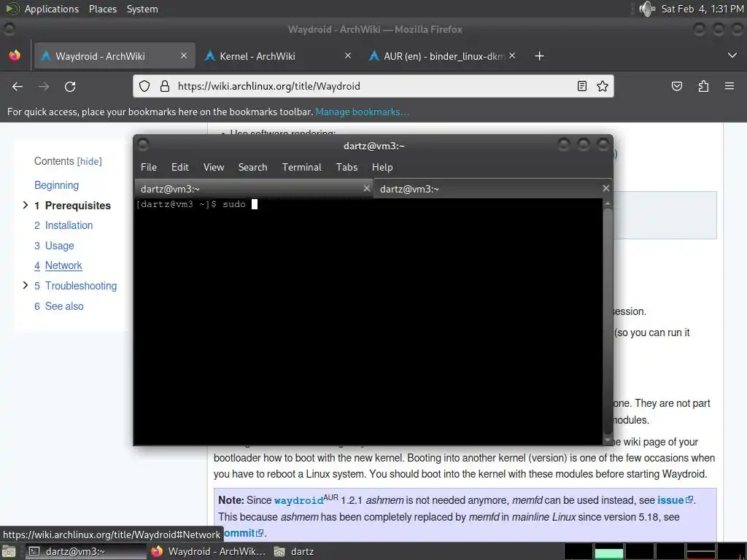Open the Places panel menu
The height and width of the screenshot is (560, 747).
102,9
